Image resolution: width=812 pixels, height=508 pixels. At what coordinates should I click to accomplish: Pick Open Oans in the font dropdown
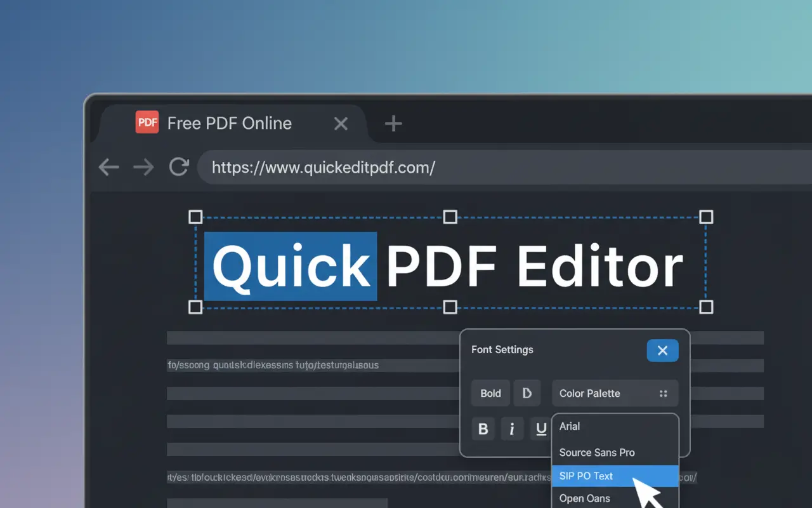click(x=584, y=498)
